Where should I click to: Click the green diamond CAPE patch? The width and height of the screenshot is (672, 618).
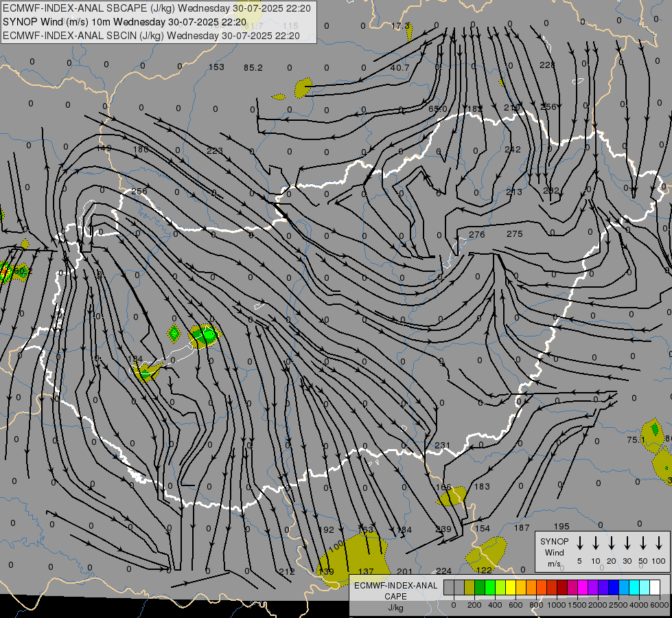tap(174, 333)
